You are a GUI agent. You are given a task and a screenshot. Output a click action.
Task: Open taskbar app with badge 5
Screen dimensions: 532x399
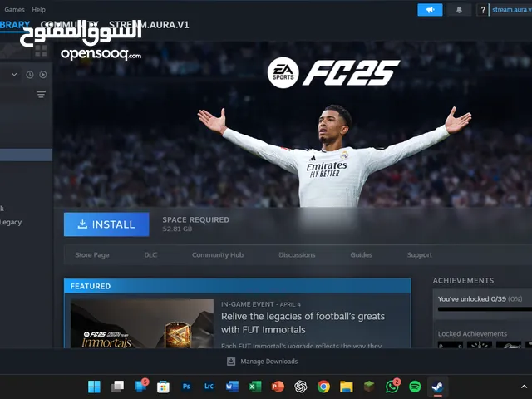(x=140, y=386)
